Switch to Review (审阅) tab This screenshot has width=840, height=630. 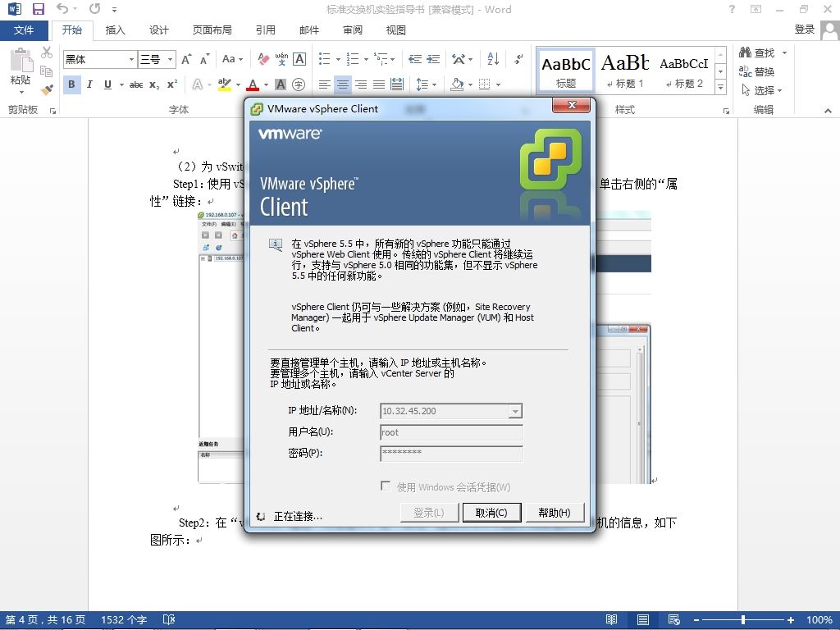[353, 30]
